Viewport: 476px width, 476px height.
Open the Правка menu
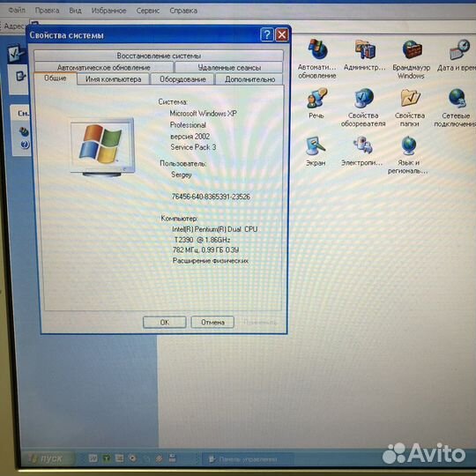click(47, 11)
